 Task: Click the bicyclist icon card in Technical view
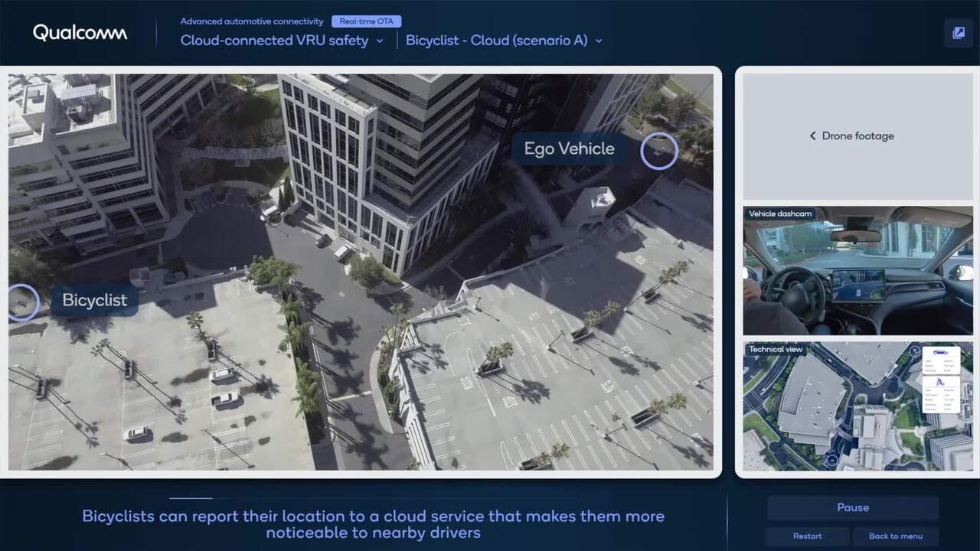[x=941, y=393]
